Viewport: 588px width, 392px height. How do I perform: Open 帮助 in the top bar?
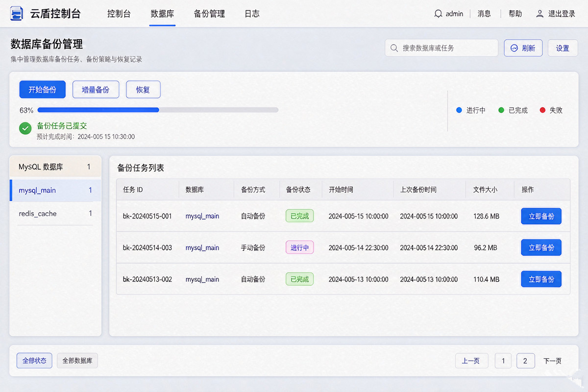click(515, 14)
